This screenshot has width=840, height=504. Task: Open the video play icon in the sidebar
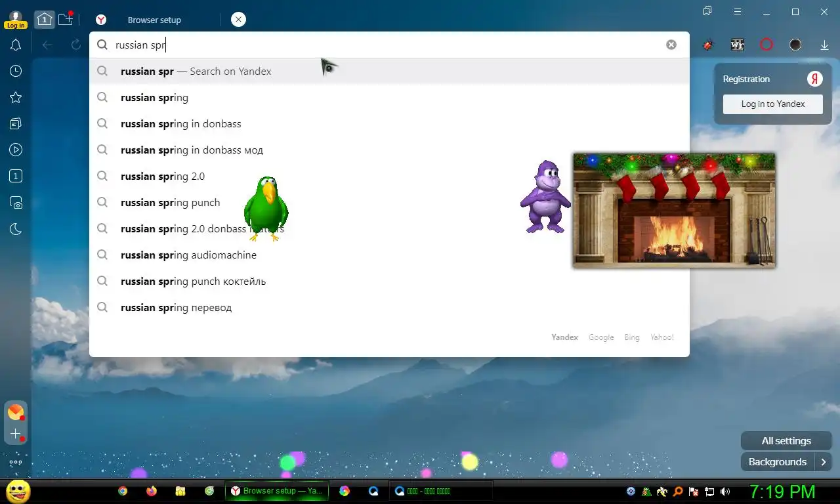tap(16, 150)
